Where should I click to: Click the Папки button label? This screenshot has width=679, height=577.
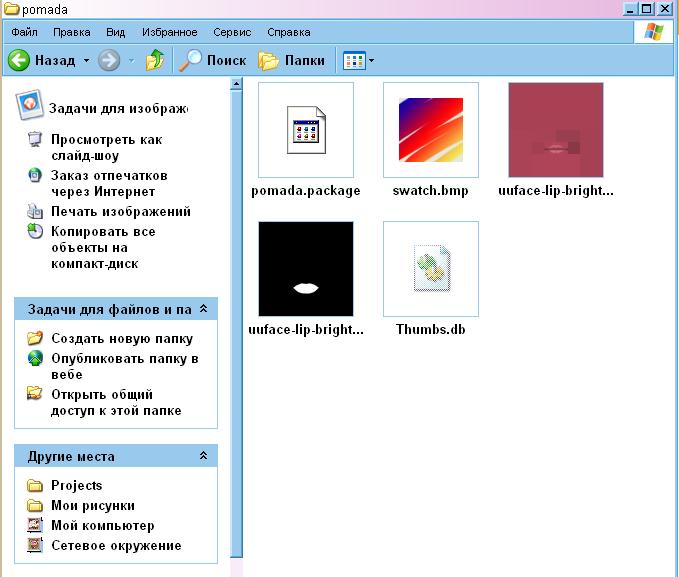[x=305, y=60]
